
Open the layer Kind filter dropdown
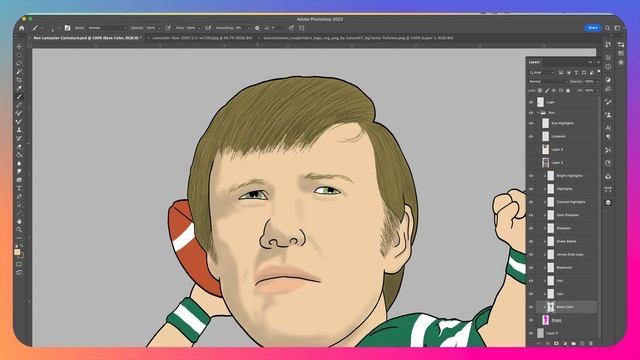point(542,72)
